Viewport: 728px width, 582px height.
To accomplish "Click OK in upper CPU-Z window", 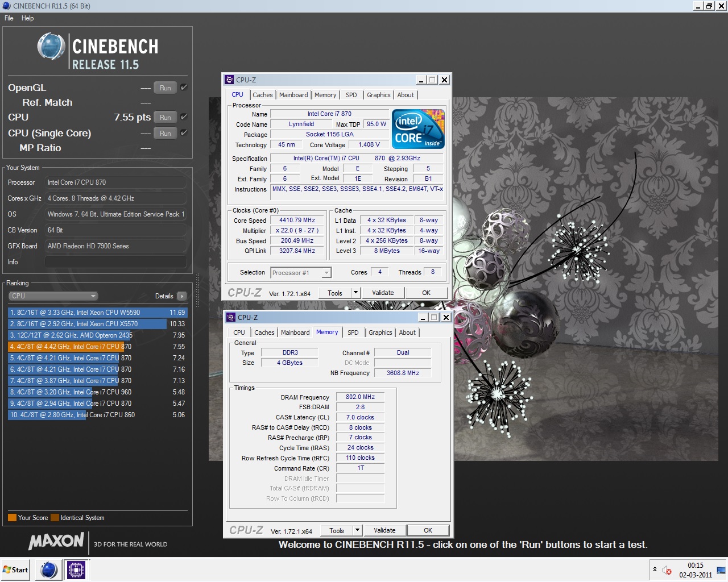I will [x=427, y=293].
